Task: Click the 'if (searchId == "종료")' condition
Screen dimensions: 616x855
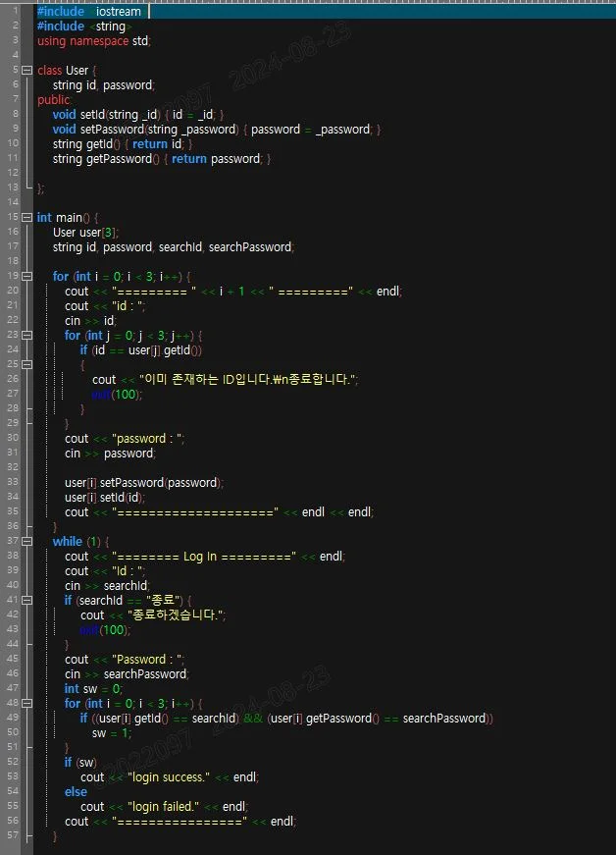Action: (x=128, y=601)
